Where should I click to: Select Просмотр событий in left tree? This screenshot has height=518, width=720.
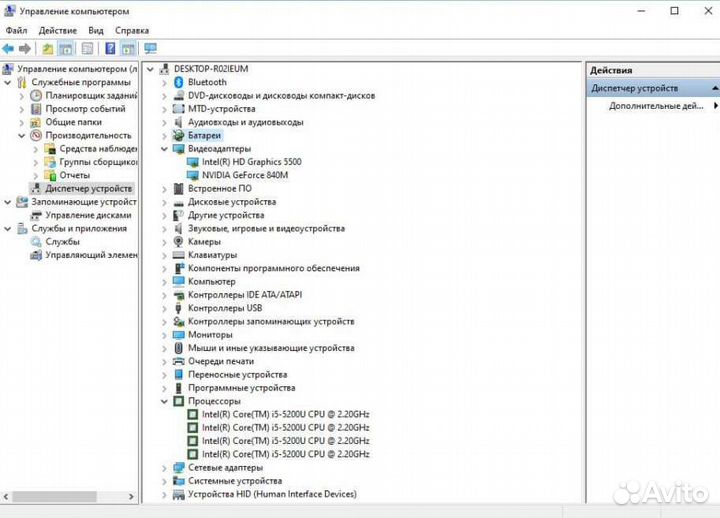(85, 109)
